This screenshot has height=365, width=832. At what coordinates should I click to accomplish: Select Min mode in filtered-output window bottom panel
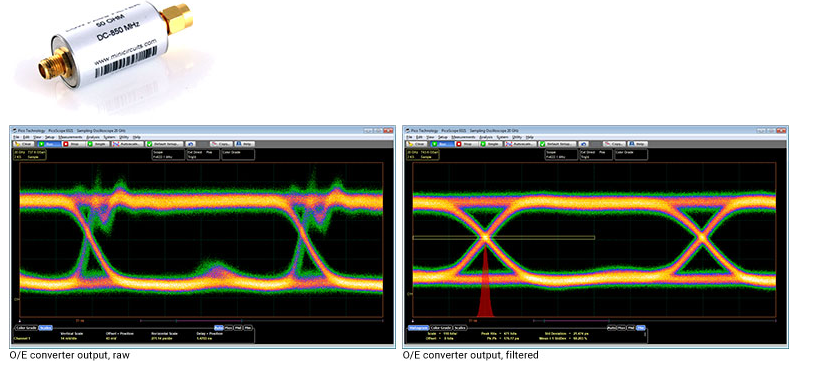click(x=640, y=328)
